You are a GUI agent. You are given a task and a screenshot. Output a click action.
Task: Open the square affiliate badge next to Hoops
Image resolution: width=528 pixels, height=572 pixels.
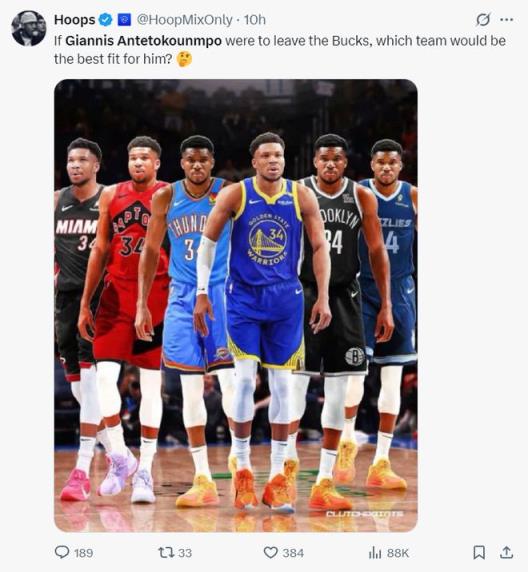tap(124, 20)
